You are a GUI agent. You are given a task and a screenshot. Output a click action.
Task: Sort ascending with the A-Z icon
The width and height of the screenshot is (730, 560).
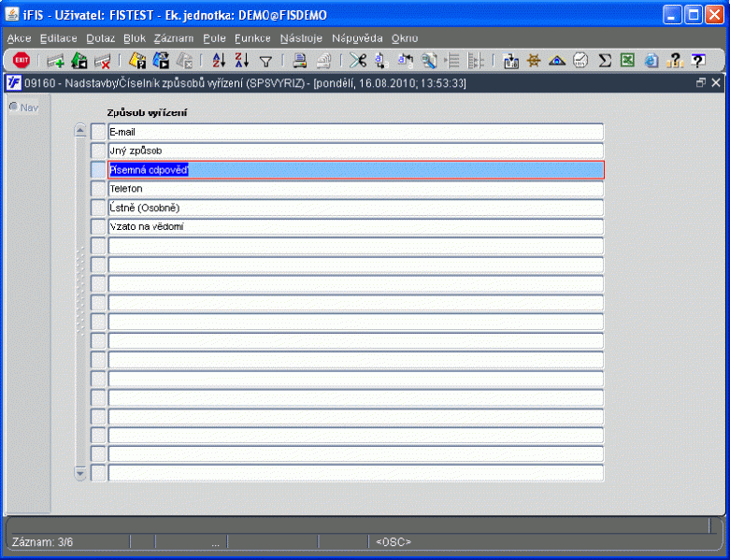click(219, 61)
